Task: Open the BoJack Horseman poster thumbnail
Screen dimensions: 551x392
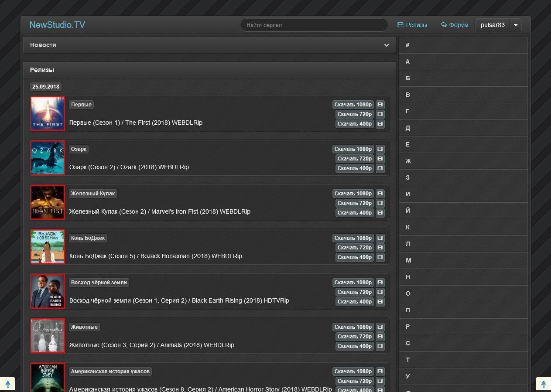Action: 48,247
